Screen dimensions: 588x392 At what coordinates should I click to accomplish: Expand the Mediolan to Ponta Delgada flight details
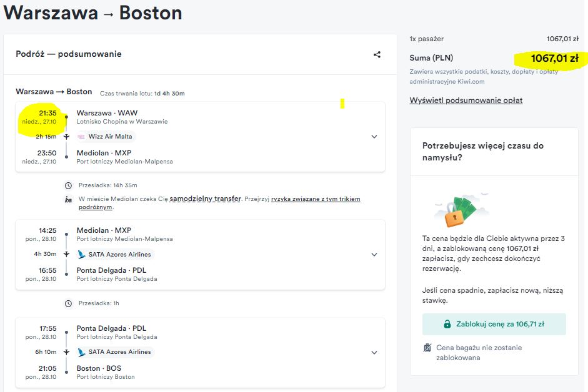[374, 255]
